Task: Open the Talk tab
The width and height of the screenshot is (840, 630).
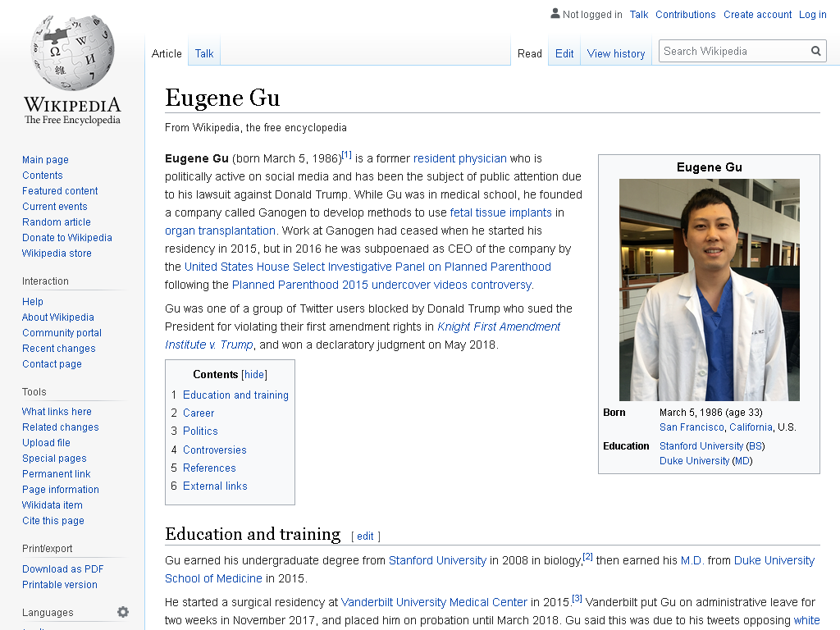Action: point(204,53)
